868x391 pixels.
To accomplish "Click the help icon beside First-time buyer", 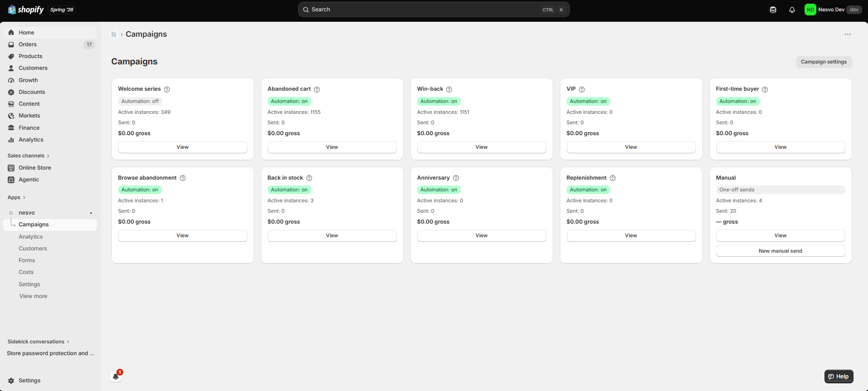I will click(x=765, y=89).
